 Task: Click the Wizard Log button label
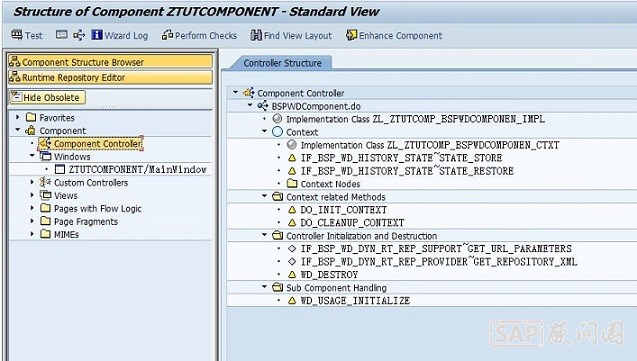[126, 36]
